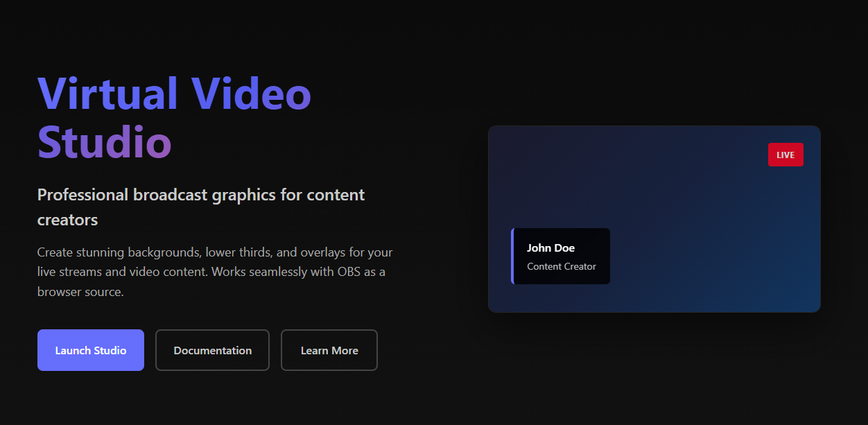Open the Documentation page
This screenshot has height=425, width=868.
(212, 350)
